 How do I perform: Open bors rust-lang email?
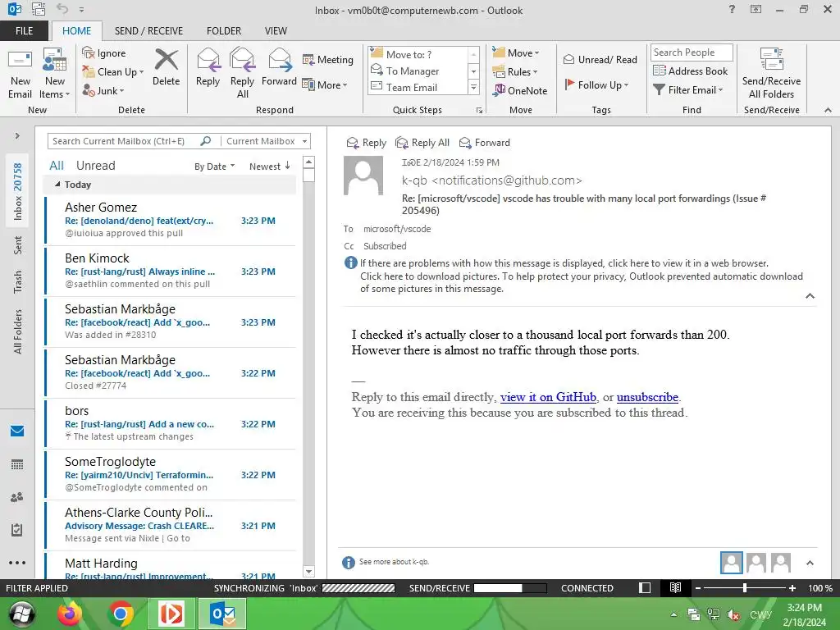point(171,424)
